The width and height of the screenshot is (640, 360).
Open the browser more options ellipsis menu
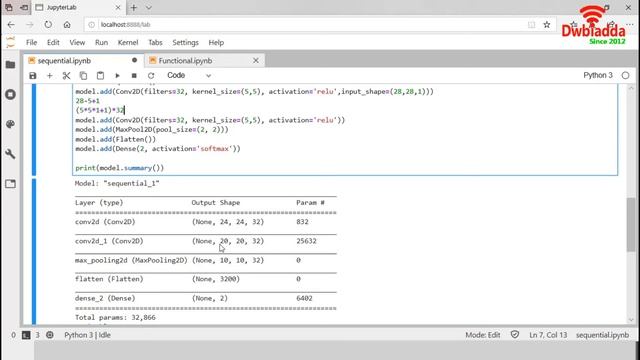pos(630,24)
